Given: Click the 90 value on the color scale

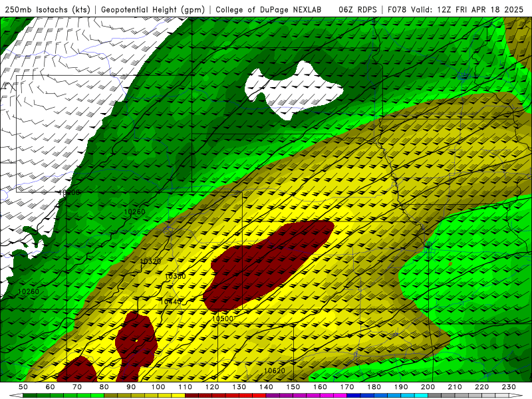Looking at the screenshot, I should click(131, 387).
